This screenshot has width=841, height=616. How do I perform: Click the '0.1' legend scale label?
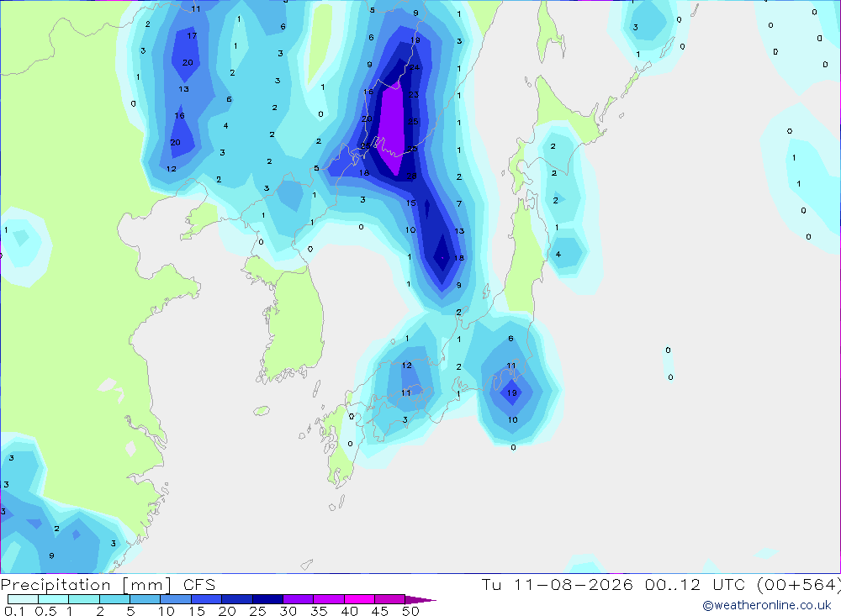pos(14,611)
